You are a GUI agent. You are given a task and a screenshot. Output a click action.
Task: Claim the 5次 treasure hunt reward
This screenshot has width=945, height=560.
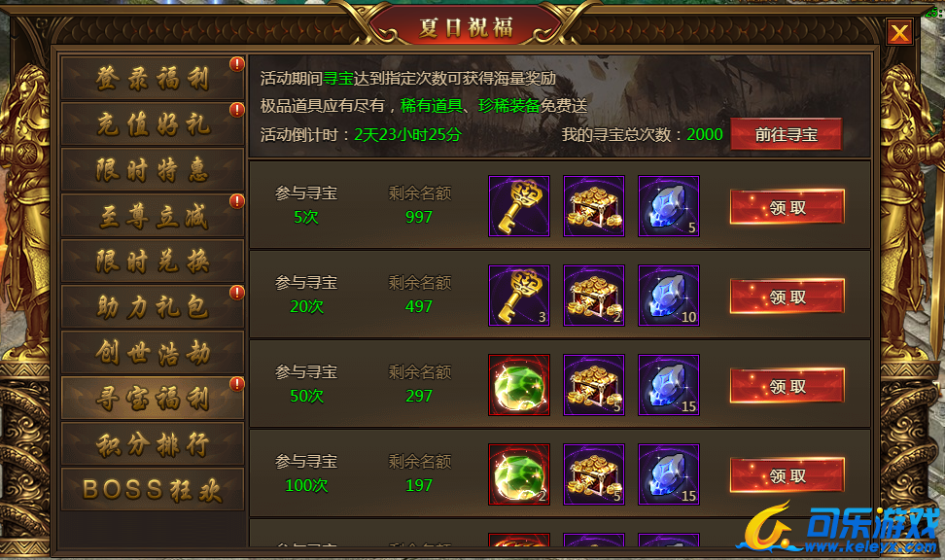[787, 207]
